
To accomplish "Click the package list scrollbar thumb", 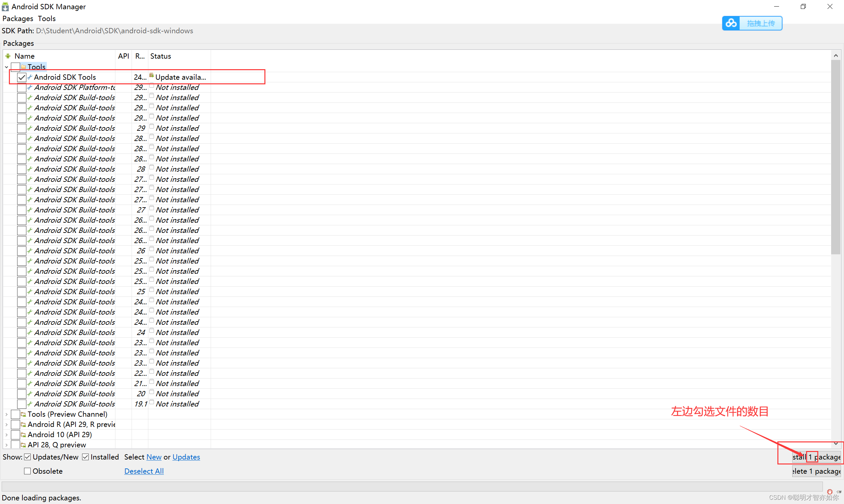I will click(835, 157).
